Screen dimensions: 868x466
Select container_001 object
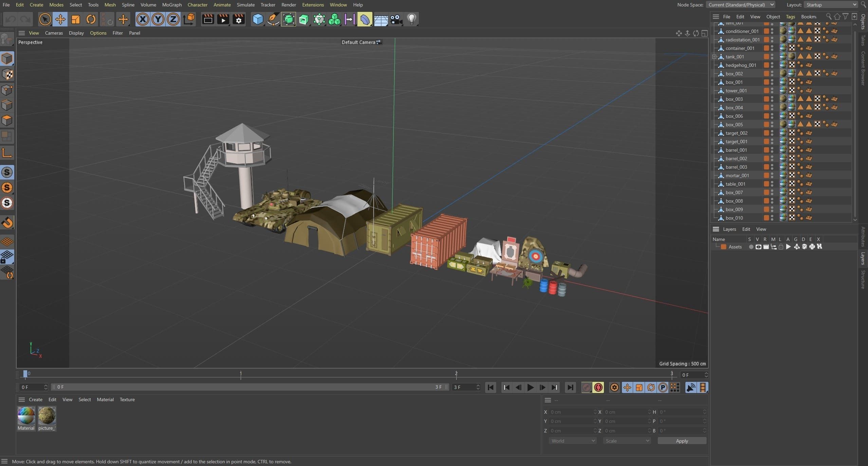740,48
